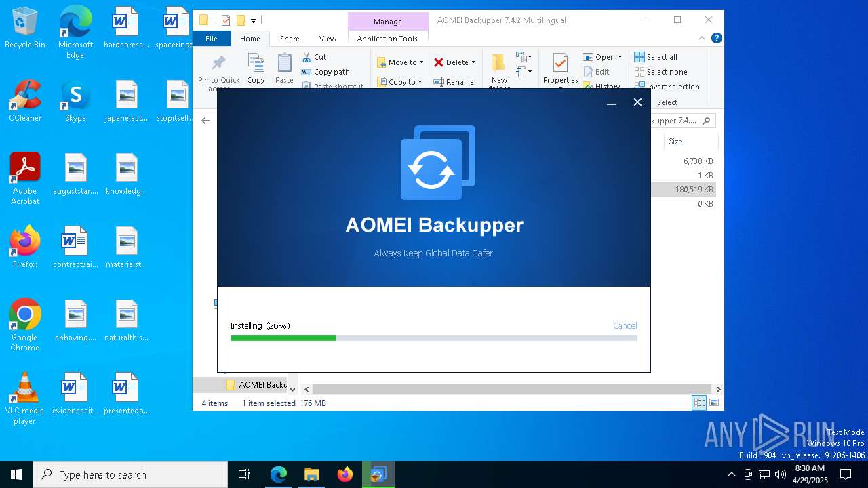This screenshot has width=868, height=488.
Task: Select the japanelect image file icon
Action: click(126, 102)
